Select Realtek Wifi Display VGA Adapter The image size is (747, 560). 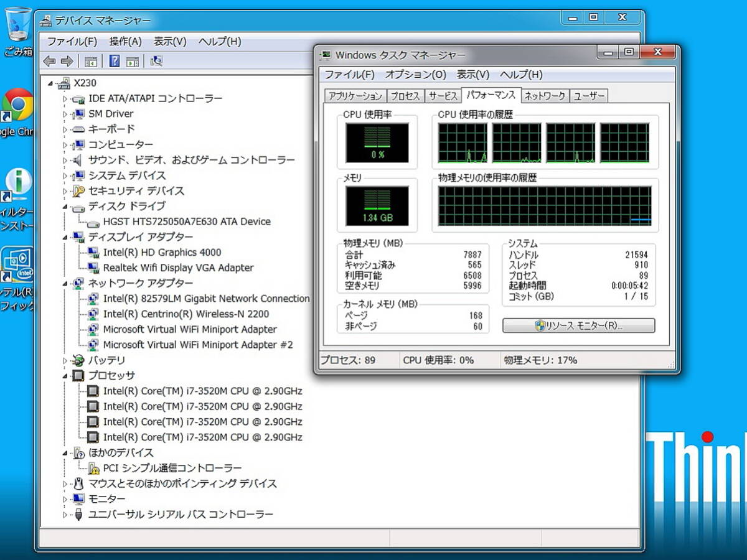pyautogui.click(x=178, y=268)
